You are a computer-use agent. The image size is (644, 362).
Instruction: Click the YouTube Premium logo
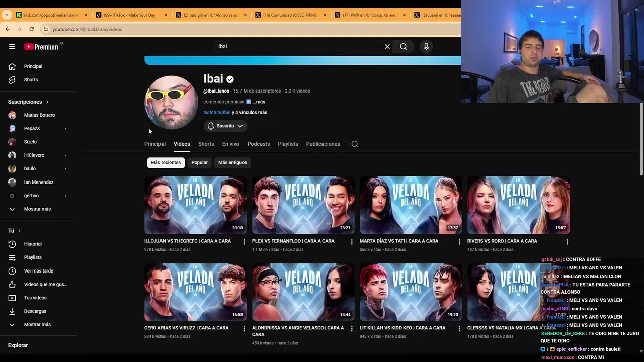tap(41, 47)
